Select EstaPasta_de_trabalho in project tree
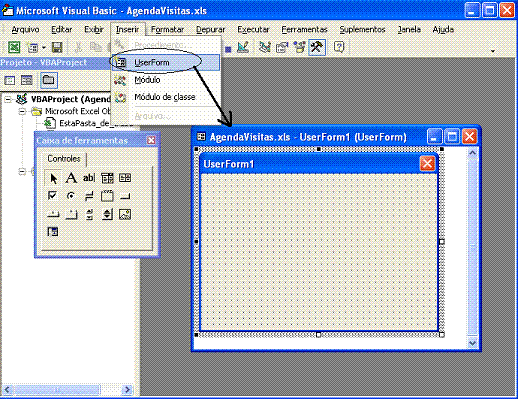This screenshot has height=399, width=518. pos(89,123)
